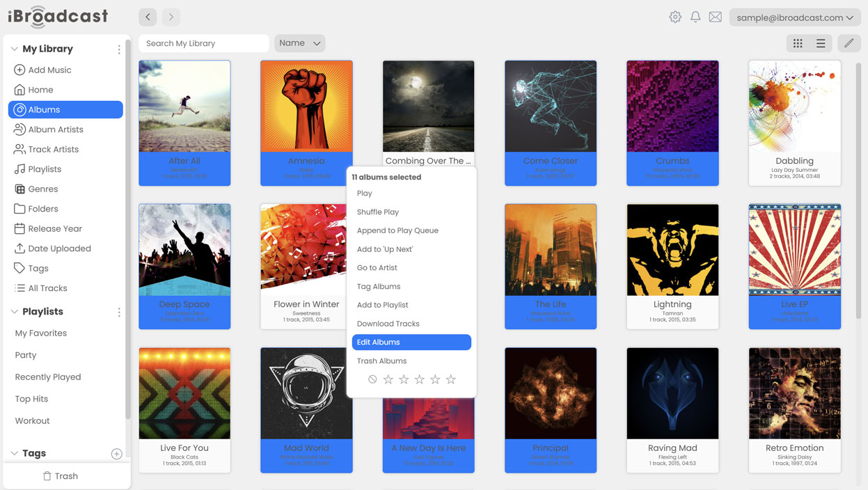Click the Search My Library field
The image size is (868, 490).
[203, 43]
